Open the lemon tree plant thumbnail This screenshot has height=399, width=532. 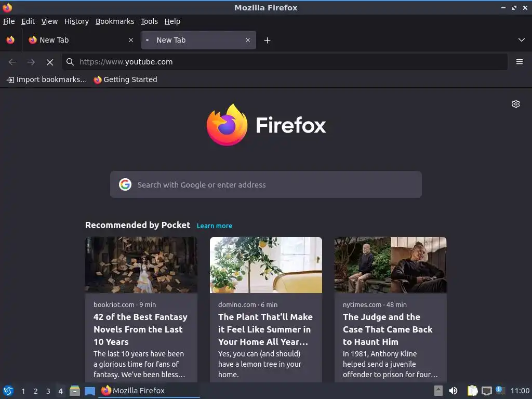point(266,265)
